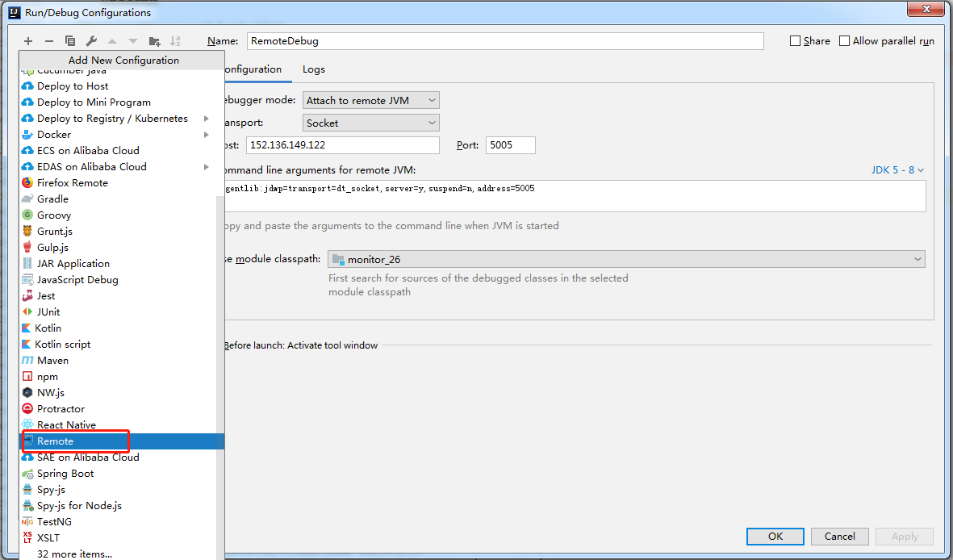Enable Allow parallel run checkbox
This screenshot has width=953, height=560.
844,40
